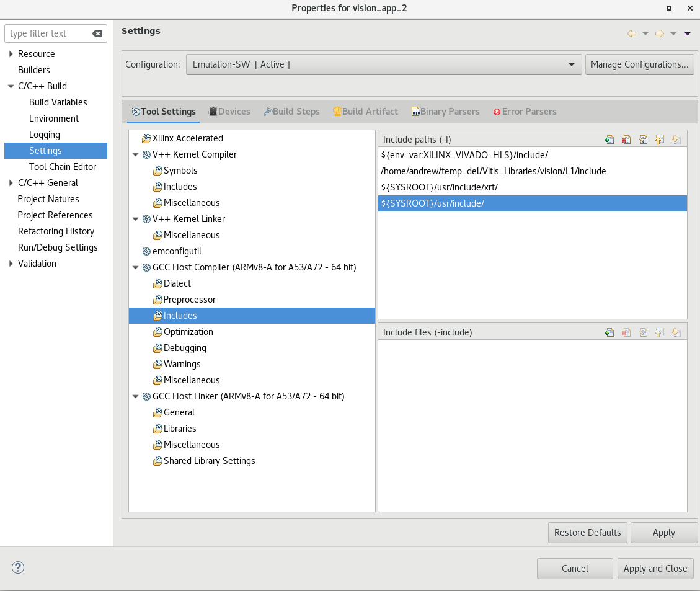Click the Delete include path icon
700x591 pixels.
pyautogui.click(x=626, y=140)
